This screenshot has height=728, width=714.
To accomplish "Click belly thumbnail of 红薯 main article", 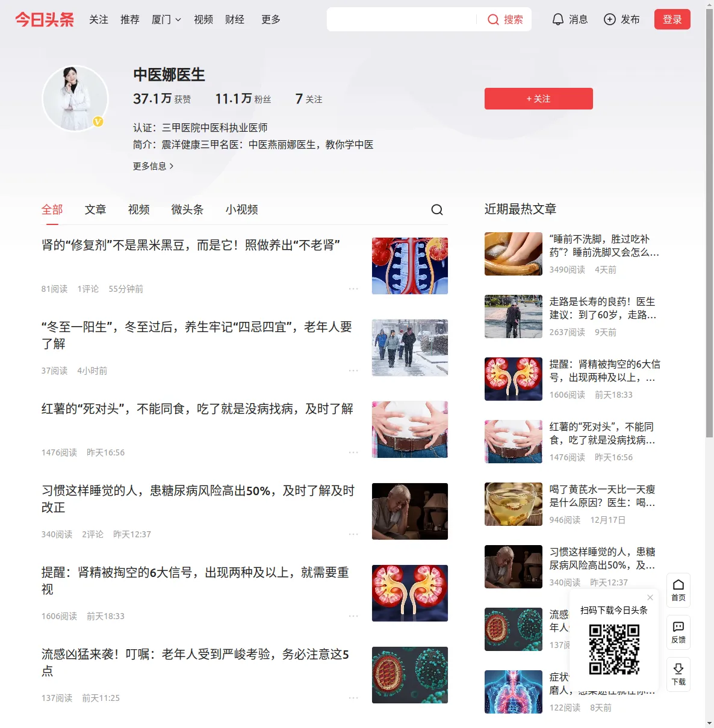I will (x=410, y=430).
